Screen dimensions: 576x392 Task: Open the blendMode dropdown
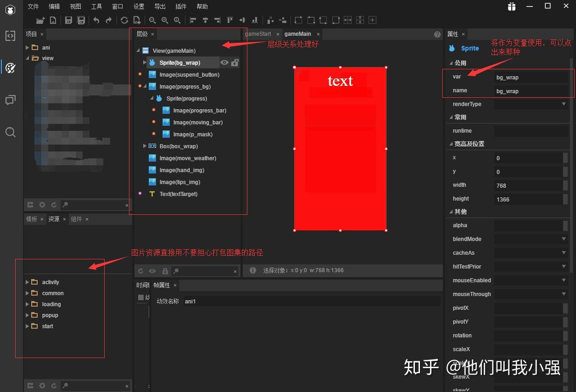point(563,239)
